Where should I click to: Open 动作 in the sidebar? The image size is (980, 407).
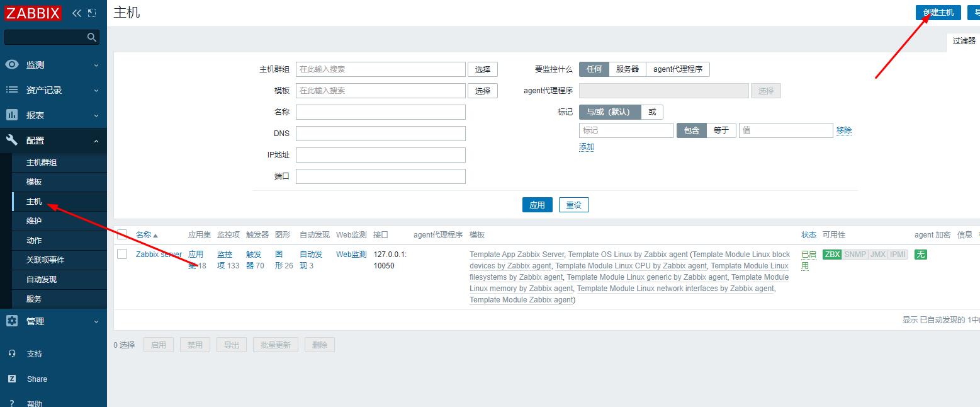(34, 241)
